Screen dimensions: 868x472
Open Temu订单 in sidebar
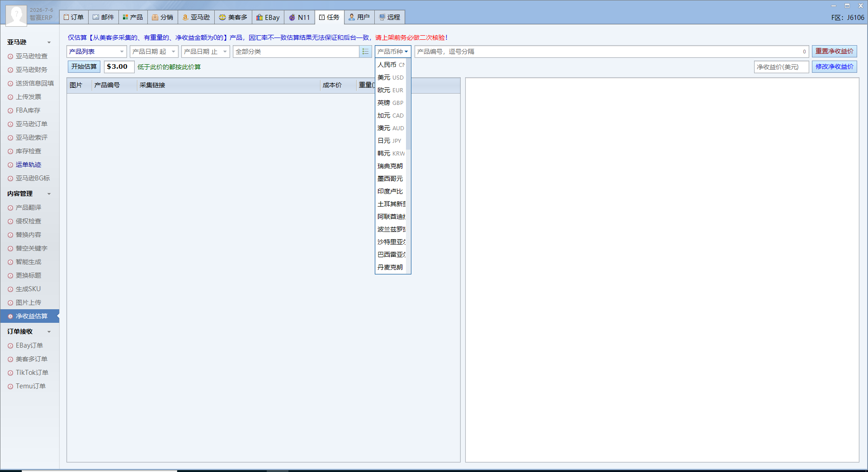pos(30,386)
